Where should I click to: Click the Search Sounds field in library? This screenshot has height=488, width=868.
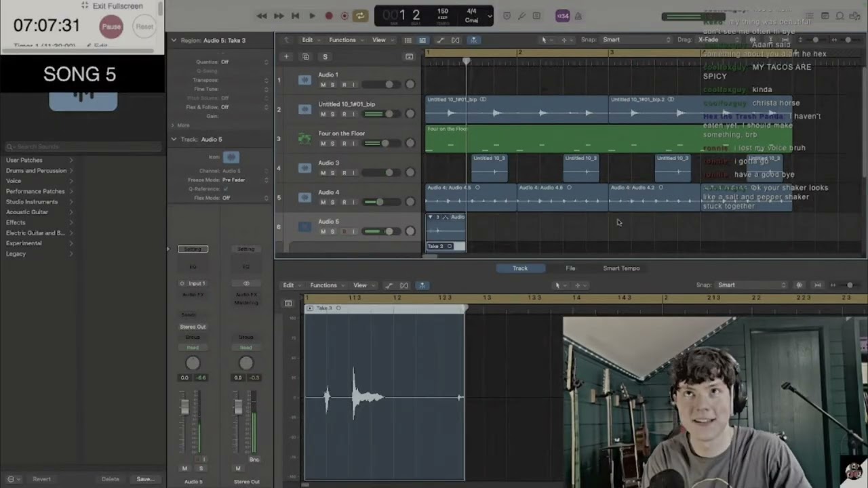tap(83, 146)
